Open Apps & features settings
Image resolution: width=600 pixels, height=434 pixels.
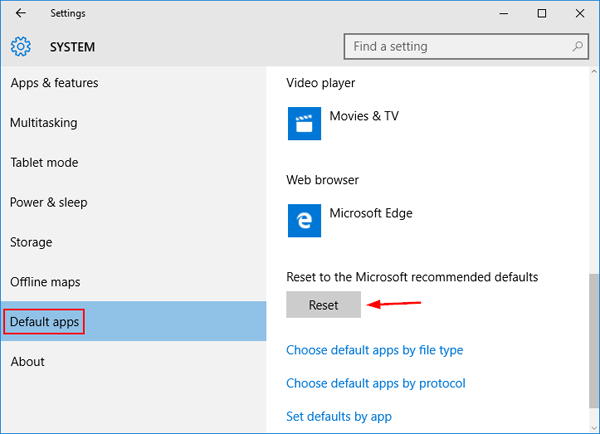coord(54,83)
